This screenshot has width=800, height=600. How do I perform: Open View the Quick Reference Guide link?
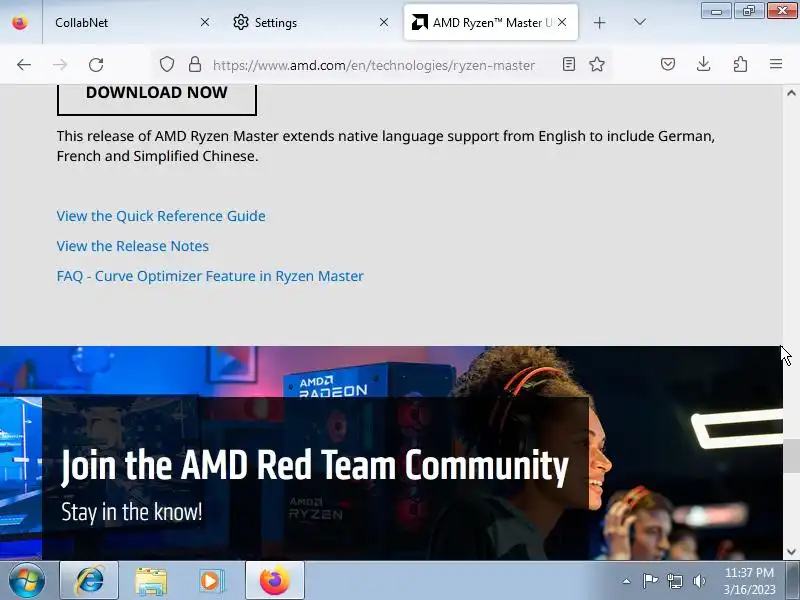tap(161, 216)
